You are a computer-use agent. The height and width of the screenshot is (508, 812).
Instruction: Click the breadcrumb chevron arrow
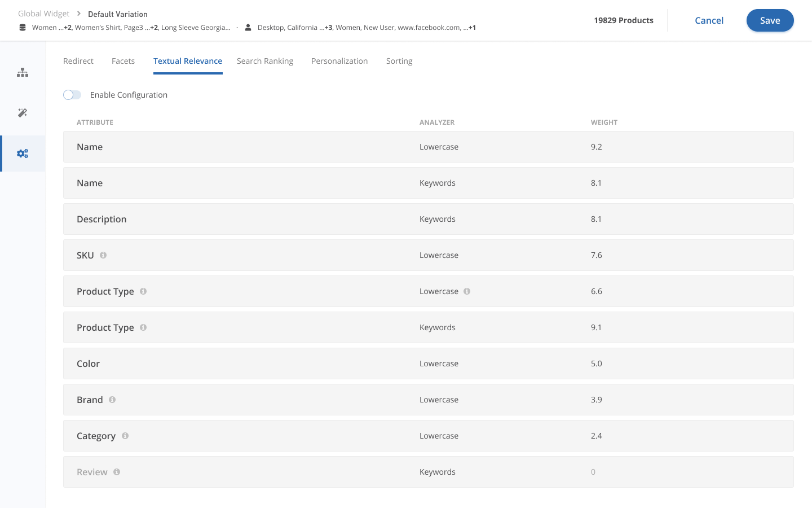tap(79, 14)
